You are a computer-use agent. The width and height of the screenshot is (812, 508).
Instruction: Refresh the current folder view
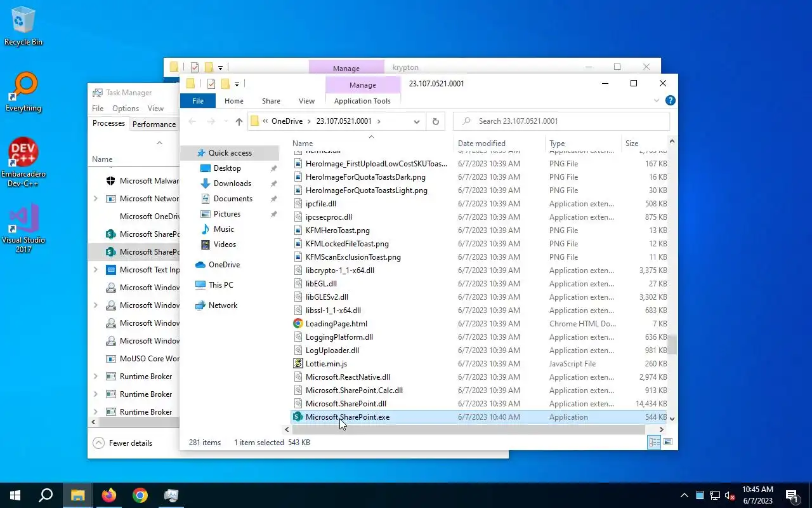[435, 121]
